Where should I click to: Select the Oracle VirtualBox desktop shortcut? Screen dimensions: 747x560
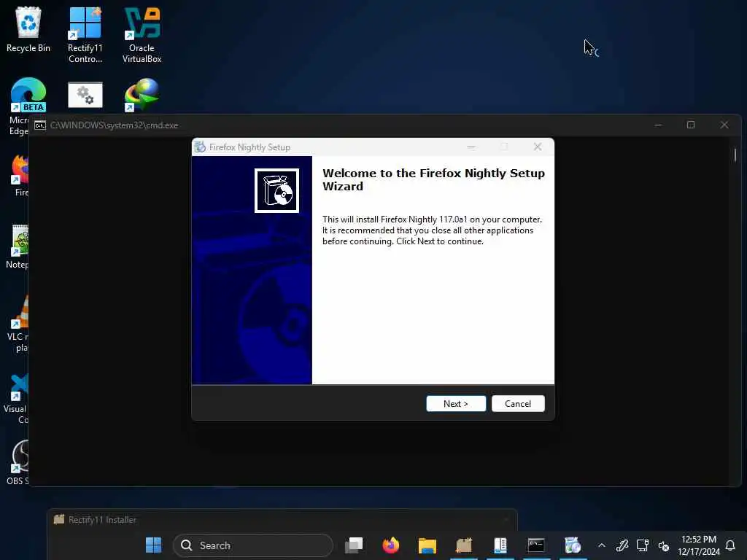point(142,34)
